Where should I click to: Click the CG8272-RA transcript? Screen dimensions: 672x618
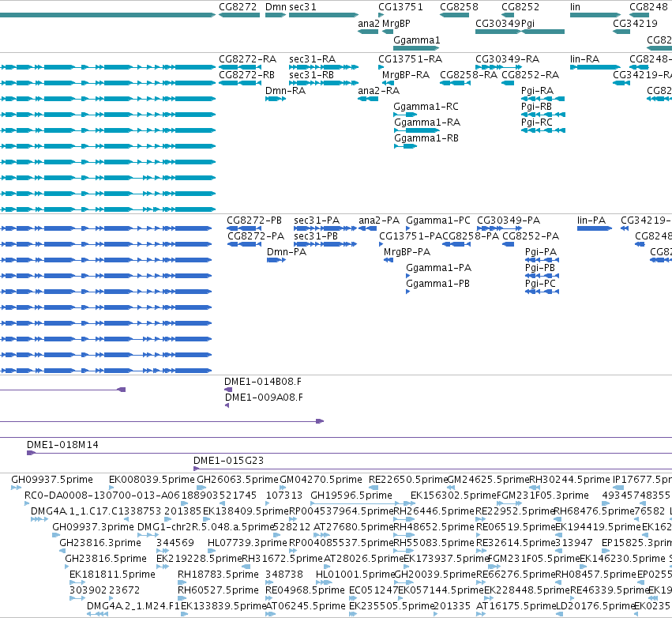pos(240,67)
